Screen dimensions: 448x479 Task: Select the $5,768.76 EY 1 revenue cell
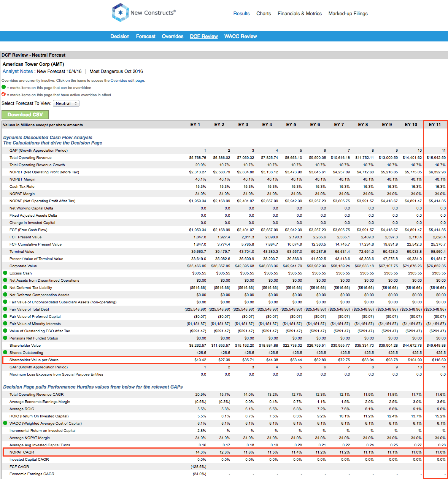pyautogui.click(x=198, y=158)
